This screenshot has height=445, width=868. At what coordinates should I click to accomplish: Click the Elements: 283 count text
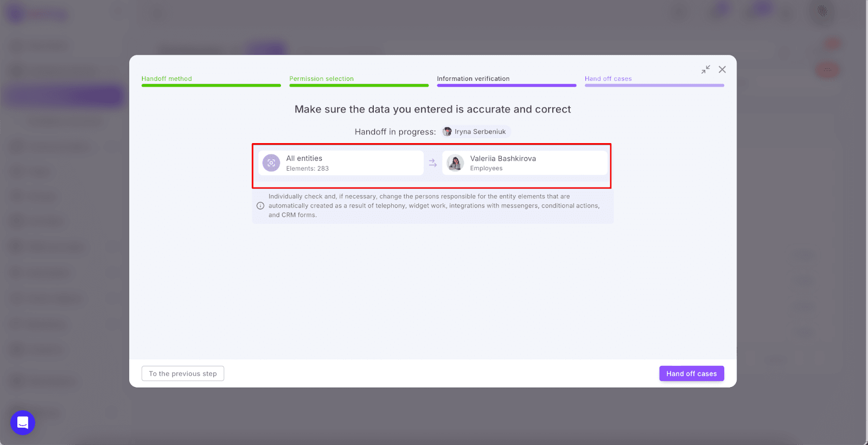[308, 169]
